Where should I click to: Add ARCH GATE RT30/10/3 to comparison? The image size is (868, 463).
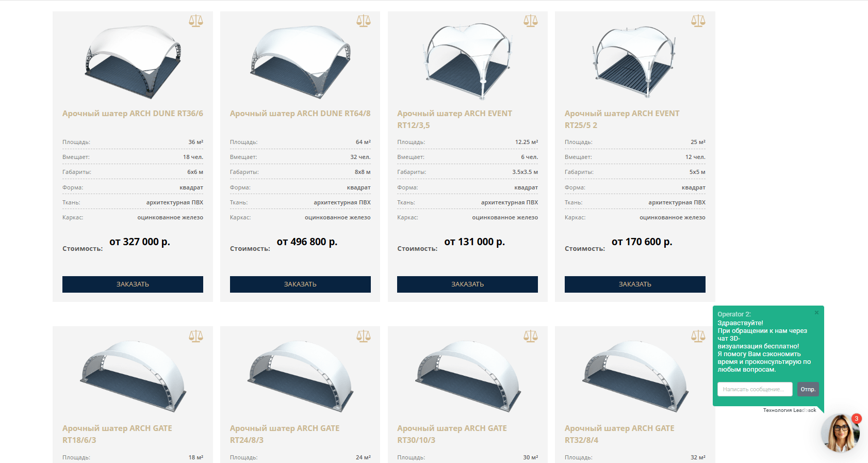[x=531, y=336]
